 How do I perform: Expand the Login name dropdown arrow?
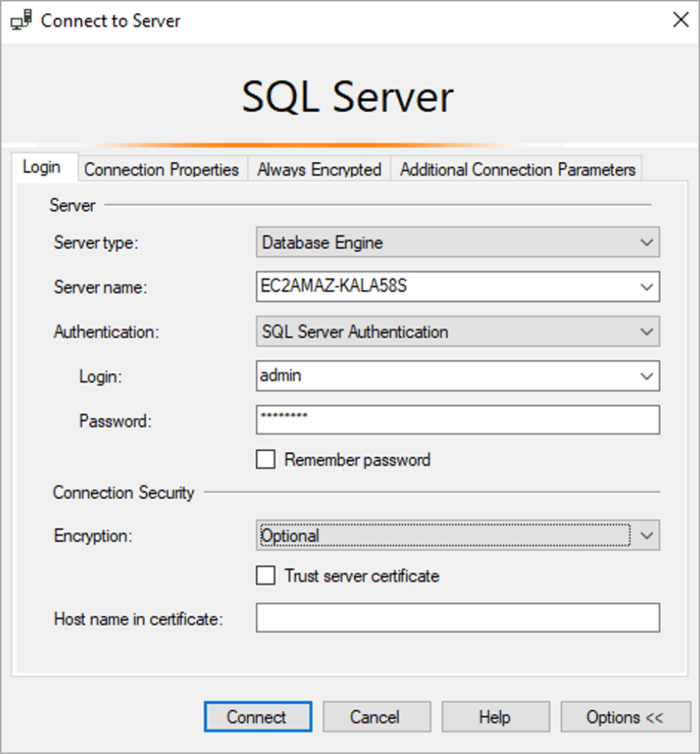point(646,376)
